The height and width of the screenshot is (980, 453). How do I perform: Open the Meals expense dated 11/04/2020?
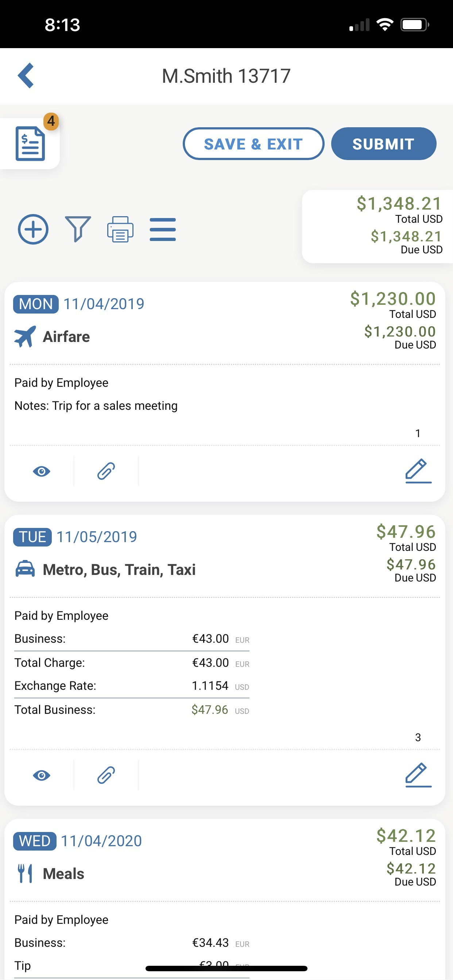pyautogui.click(x=63, y=874)
